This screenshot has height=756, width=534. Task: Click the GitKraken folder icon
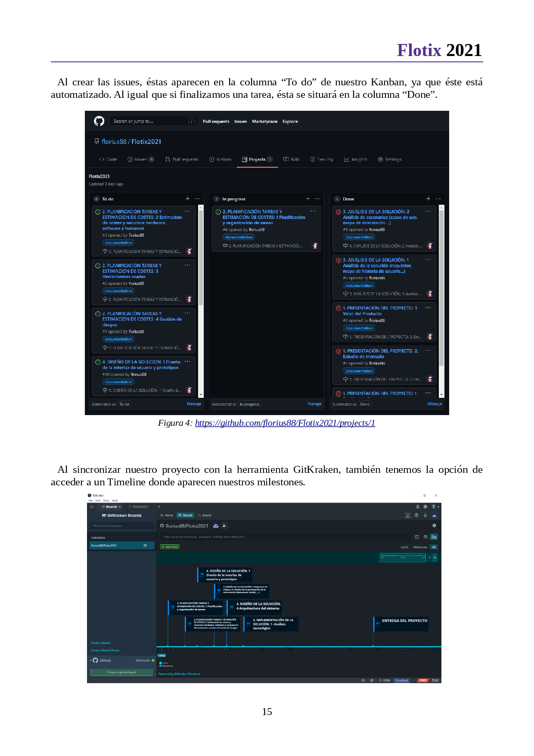92,507
